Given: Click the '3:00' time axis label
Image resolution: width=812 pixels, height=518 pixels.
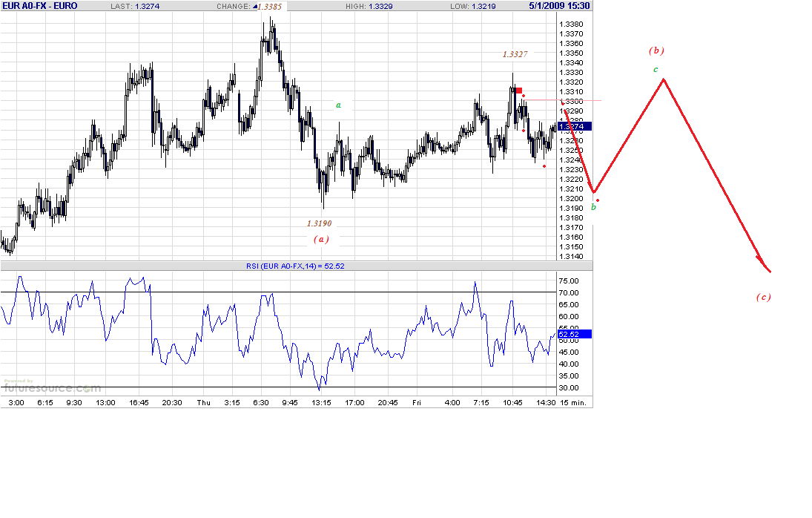Looking at the screenshot, I should [x=16, y=402].
